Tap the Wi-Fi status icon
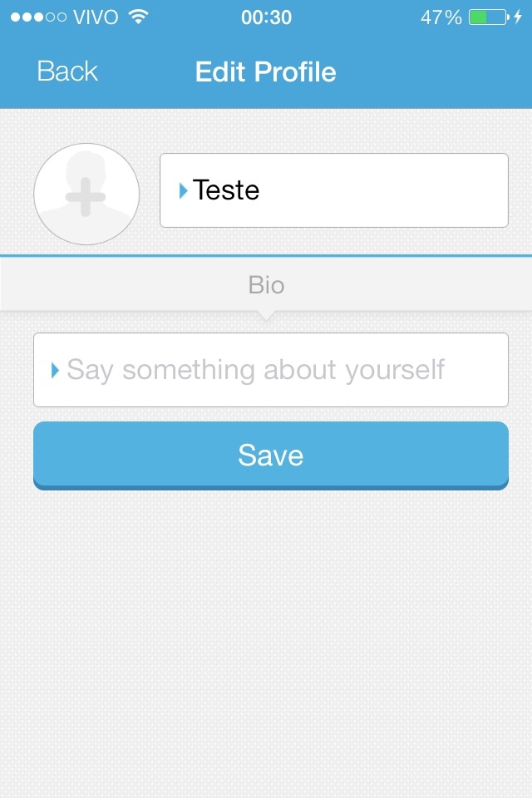532x798 pixels. click(138, 17)
